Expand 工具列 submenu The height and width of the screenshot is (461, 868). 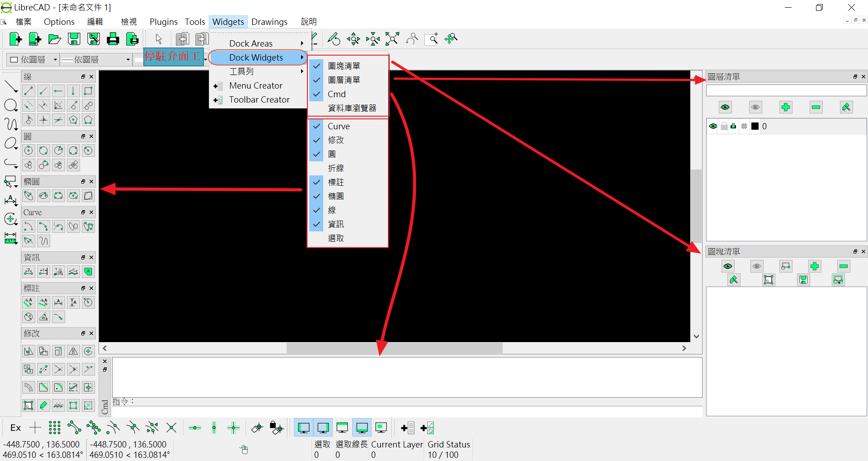tap(259, 71)
